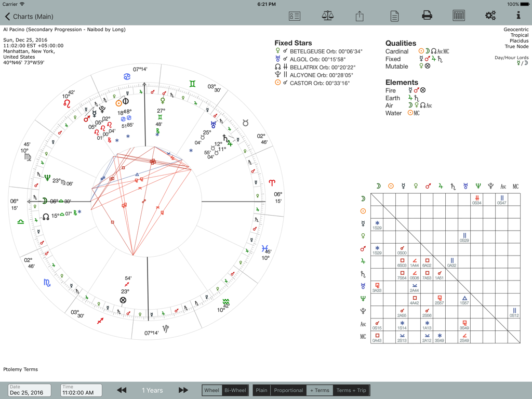The height and width of the screenshot is (399, 532).
Task: Click the Date field showing Dec 25, 2016
Action: (29, 390)
